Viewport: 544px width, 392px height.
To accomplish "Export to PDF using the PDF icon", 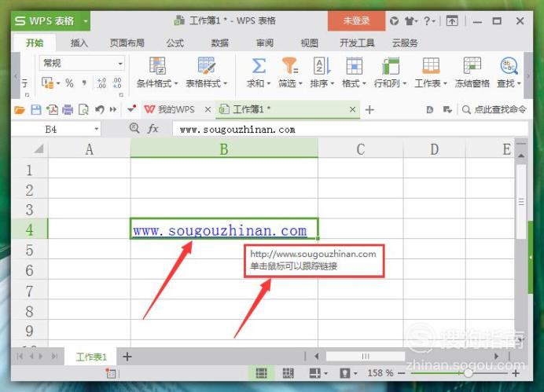I will click(x=53, y=110).
